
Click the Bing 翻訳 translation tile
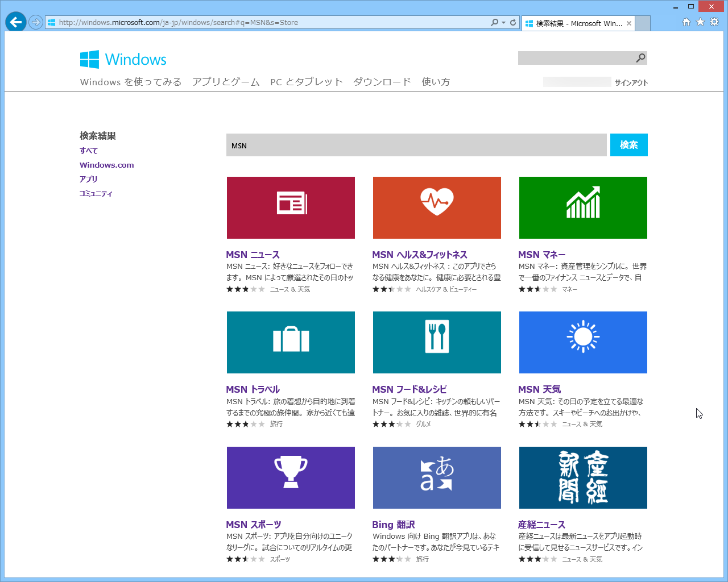coord(437,477)
